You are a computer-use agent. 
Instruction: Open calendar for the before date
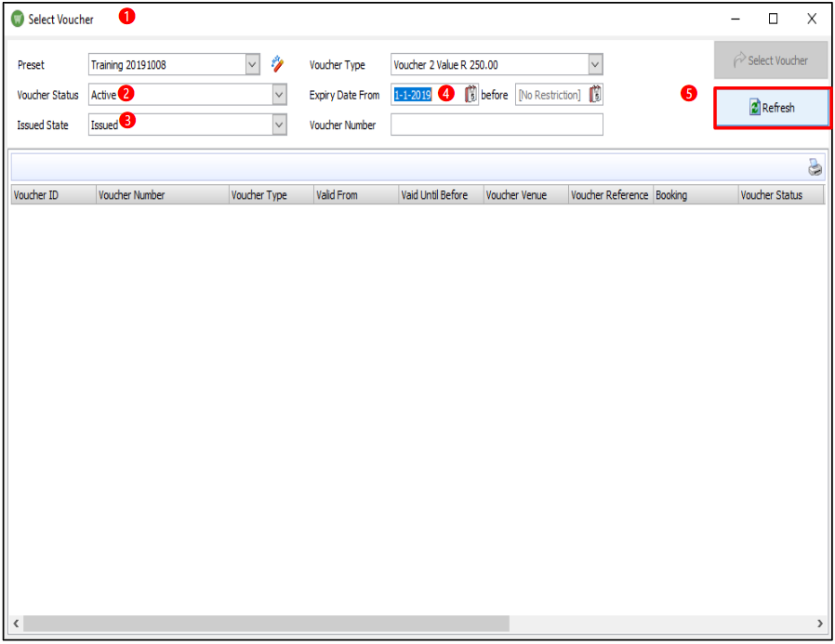click(595, 95)
